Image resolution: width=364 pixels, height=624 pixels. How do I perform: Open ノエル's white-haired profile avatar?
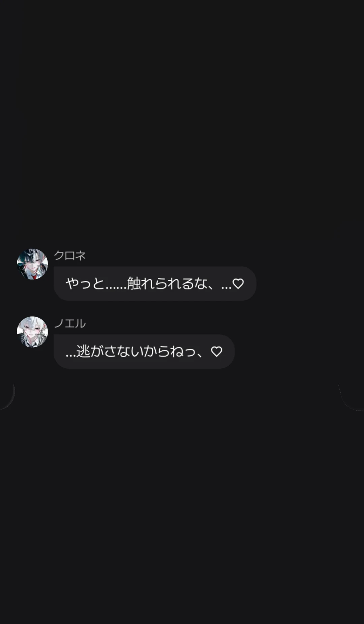click(x=32, y=332)
